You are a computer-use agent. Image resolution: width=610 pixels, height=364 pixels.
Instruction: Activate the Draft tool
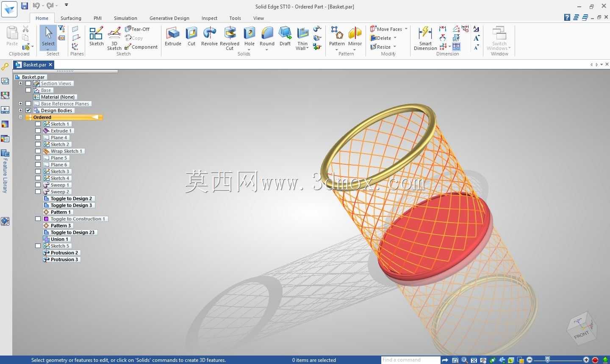(285, 36)
